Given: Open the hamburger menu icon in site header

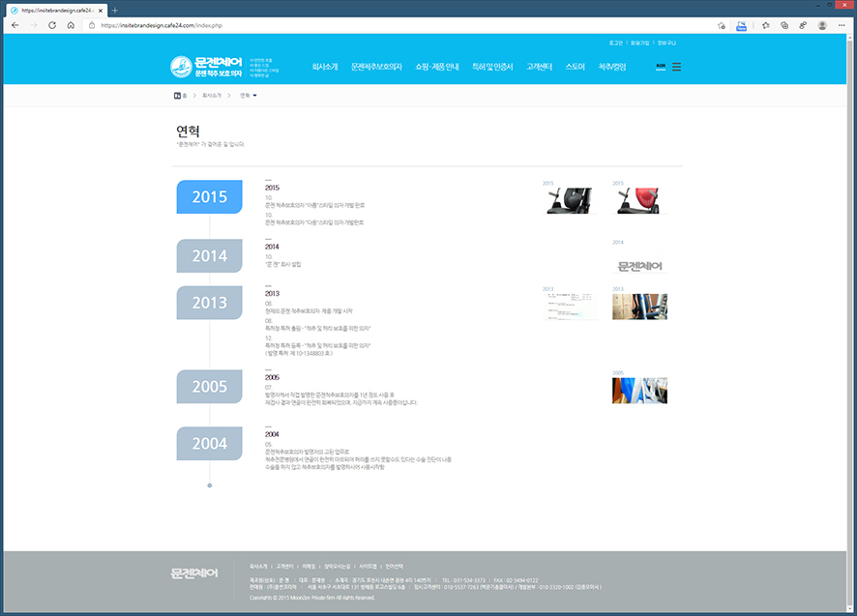Looking at the screenshot, I should (x=676, y=67).
